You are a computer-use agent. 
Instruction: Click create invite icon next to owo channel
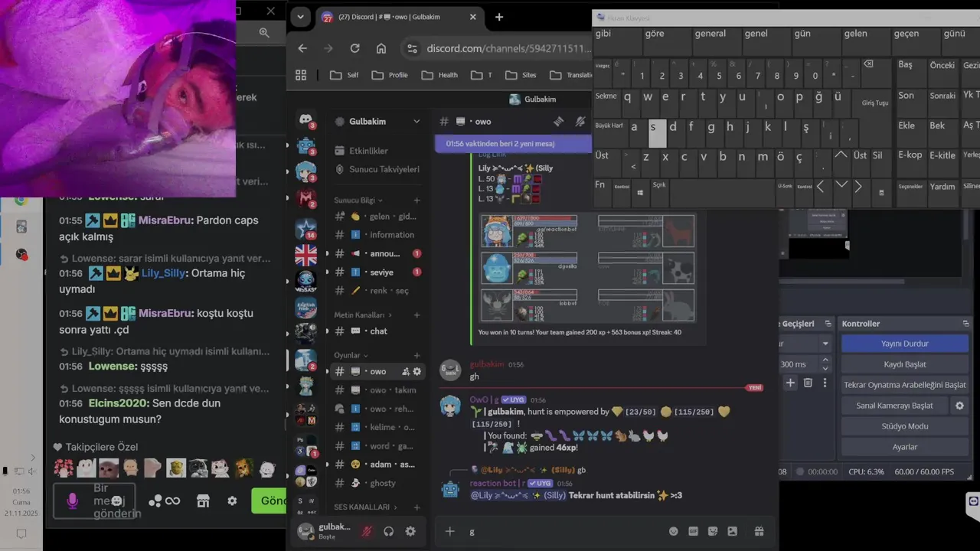coord(406,371)
